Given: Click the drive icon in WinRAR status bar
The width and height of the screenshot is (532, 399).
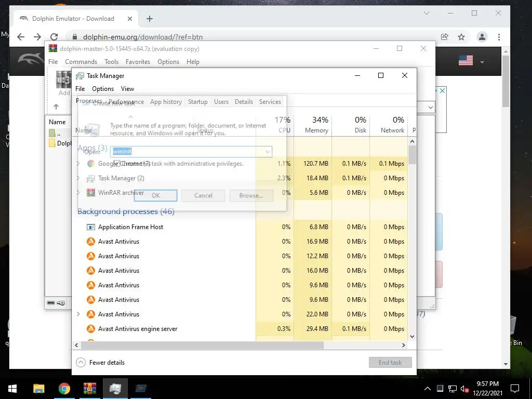Looking at the screenshot, I should 51,303.
